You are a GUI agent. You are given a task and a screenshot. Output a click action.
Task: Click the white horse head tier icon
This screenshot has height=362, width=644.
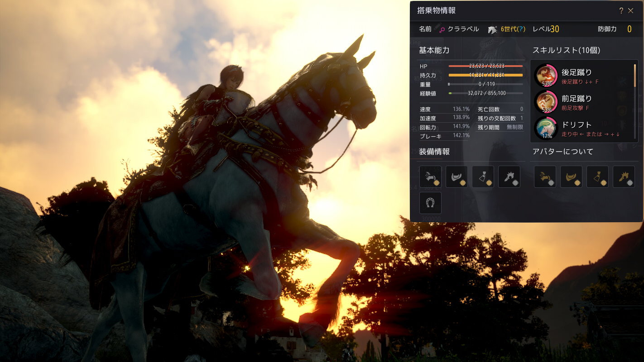tap(493, 29)
